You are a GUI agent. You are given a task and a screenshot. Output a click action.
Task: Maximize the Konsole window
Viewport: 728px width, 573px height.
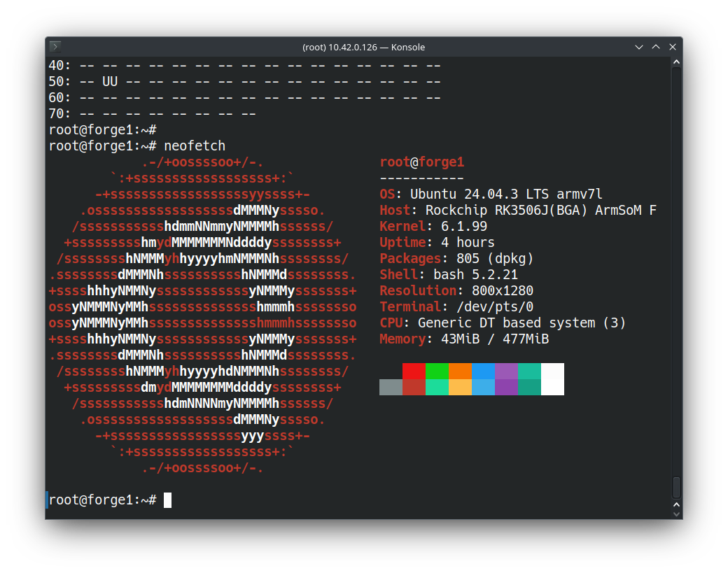coord(656,47)
